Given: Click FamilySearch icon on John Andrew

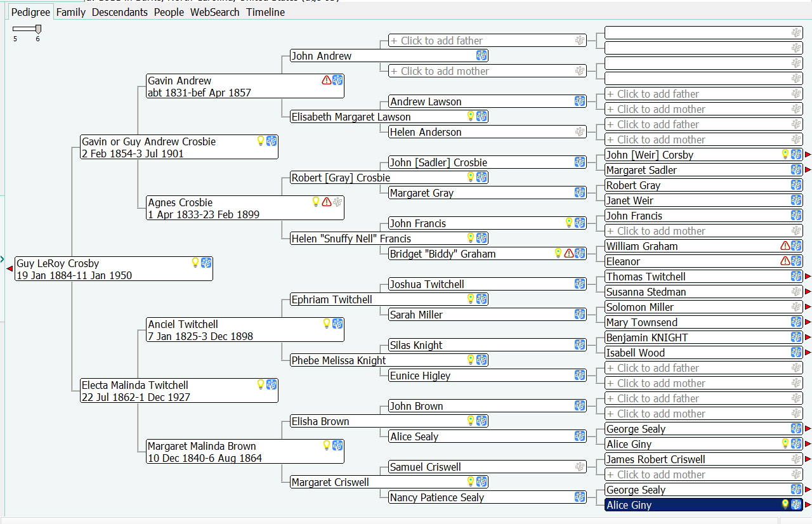Looking at the screenshot, I should coord(481,55).
